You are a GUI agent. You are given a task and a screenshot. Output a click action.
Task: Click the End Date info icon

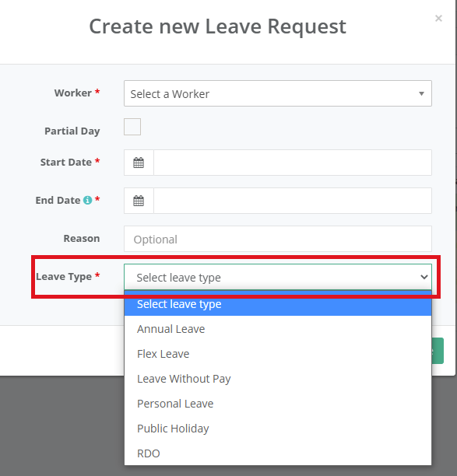coord(87,200)
